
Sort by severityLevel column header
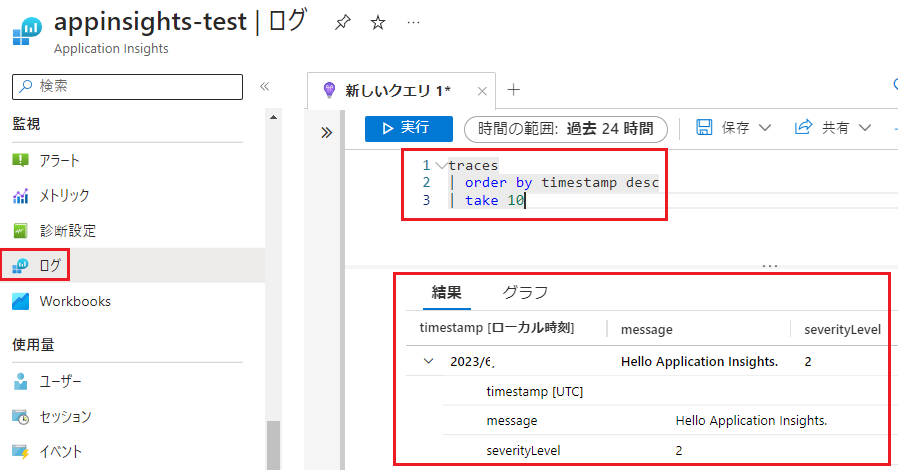pyautogui.click(x=842, y=330)
